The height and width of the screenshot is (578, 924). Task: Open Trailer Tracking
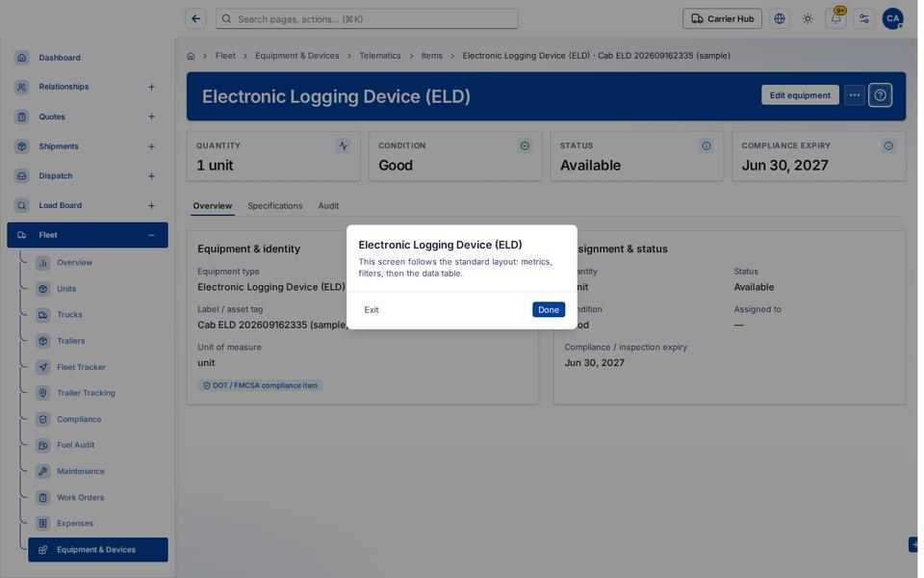[98, 393]
